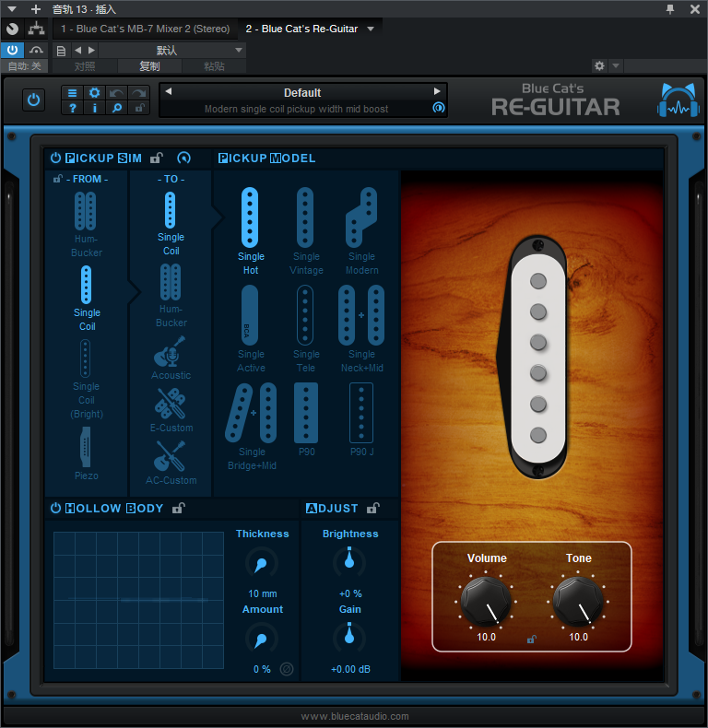
Task: Go to next plugin preset arrow
Action: [x=437, y=91]
